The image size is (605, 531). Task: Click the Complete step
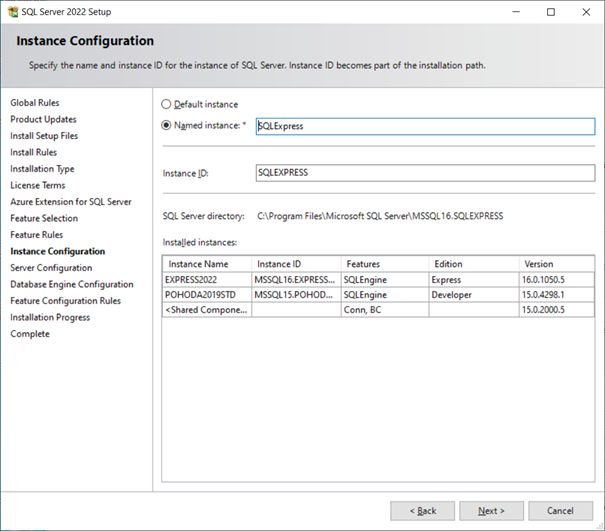[30, 334]
